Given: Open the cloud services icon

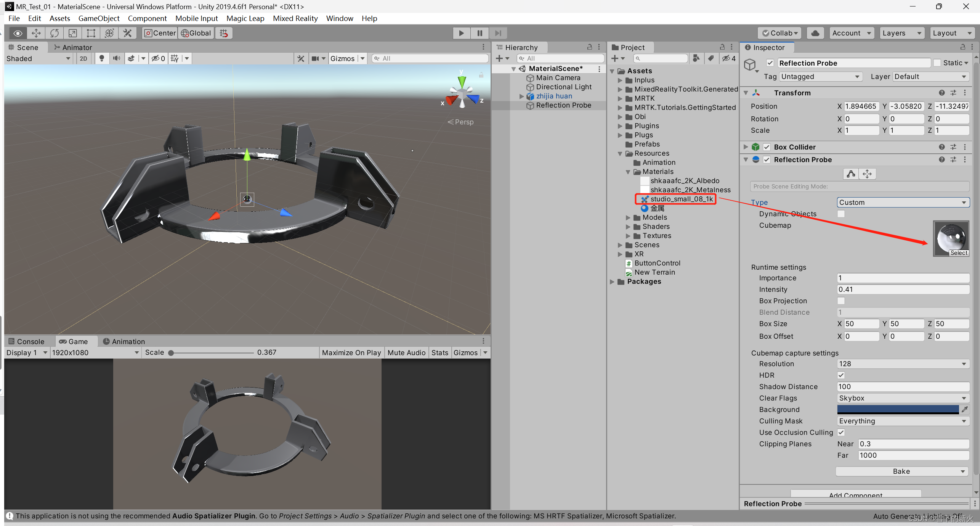Looking at the screenshot, I should click(815, 33).
